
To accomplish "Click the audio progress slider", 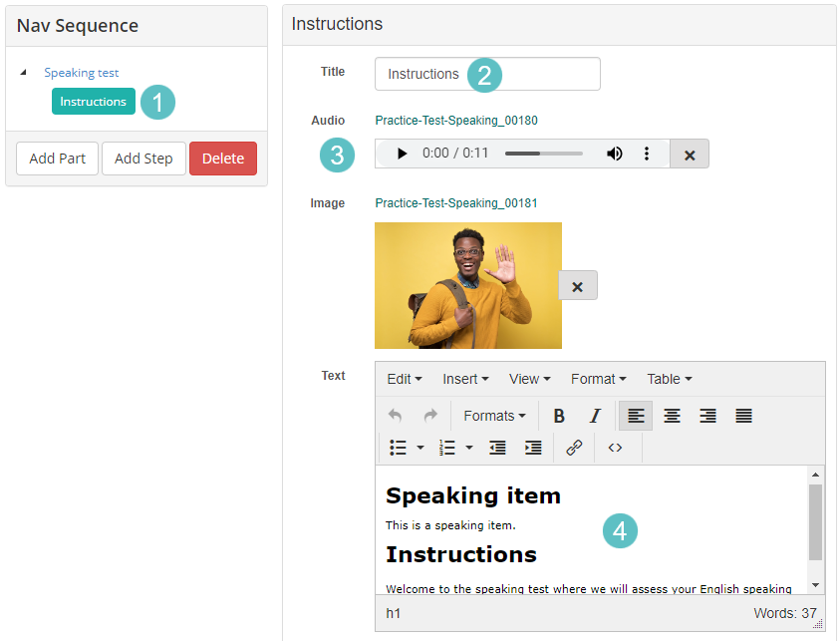I will pos(543,154).
